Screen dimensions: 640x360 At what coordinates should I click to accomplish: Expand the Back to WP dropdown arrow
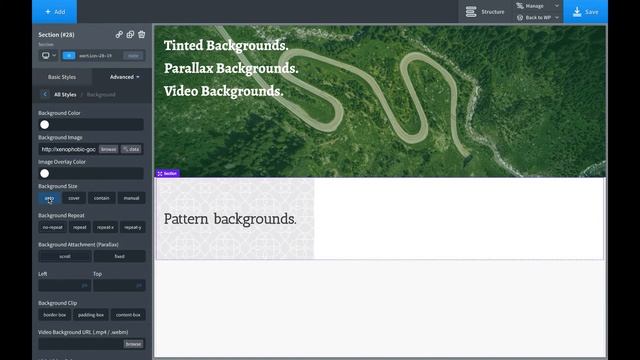(x=556, y=18)
